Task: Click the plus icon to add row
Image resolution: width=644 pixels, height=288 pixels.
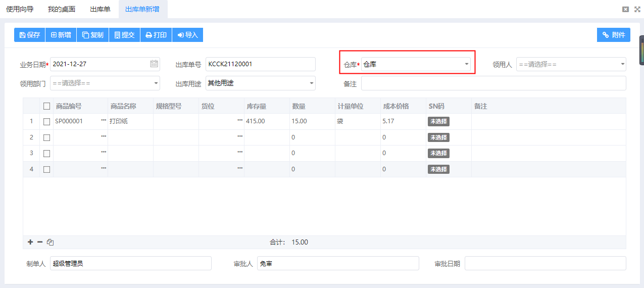Action: [30, 242]
